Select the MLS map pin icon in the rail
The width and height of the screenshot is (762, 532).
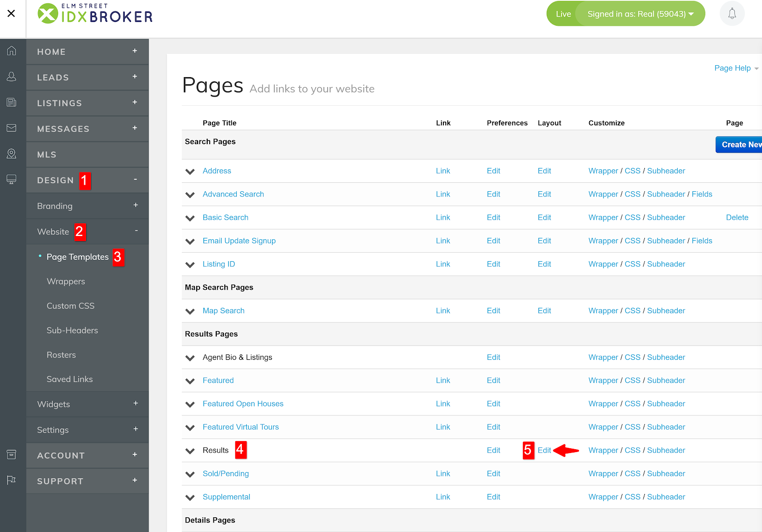11,154
